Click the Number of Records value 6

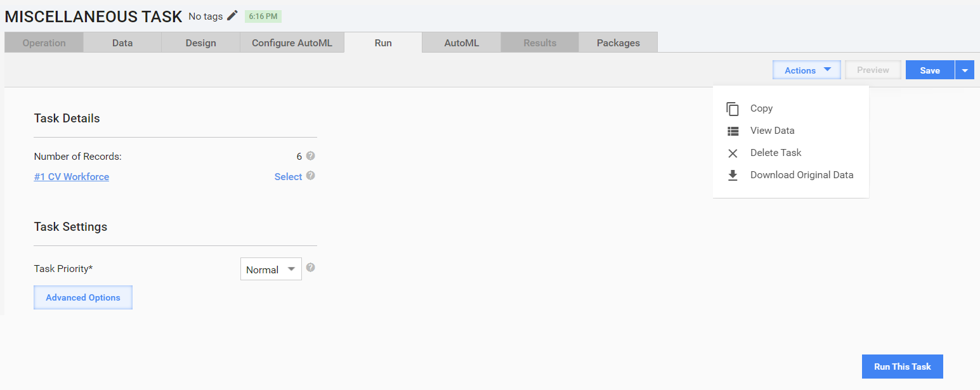[299, 157]
